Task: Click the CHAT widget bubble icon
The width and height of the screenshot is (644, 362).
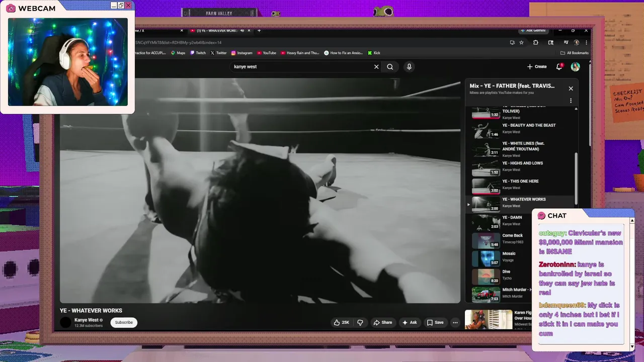Action: tap(541, 216)
